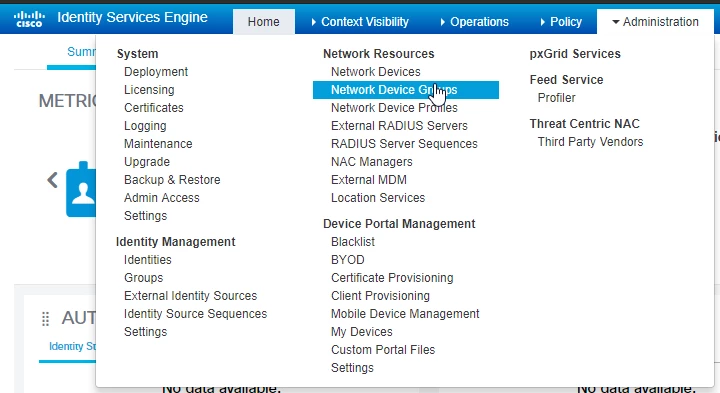Open BYOD portal settings
The image size is (720, 393).
click(x=348, y=259)
